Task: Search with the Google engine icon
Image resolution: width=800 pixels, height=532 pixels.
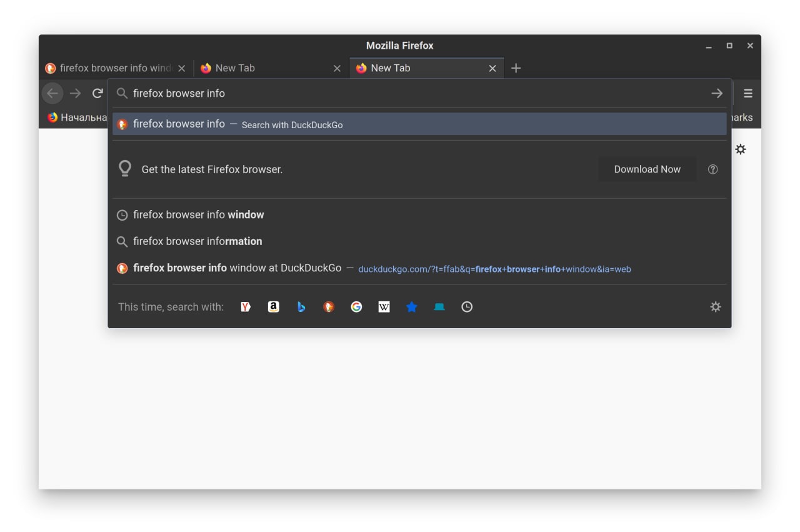Action: click(356, 307)
